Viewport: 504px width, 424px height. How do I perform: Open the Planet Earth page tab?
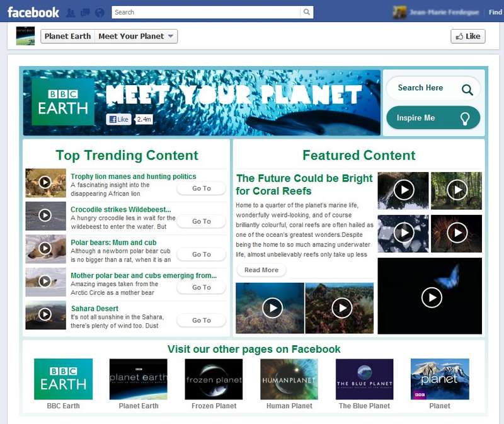click(67, 36)
